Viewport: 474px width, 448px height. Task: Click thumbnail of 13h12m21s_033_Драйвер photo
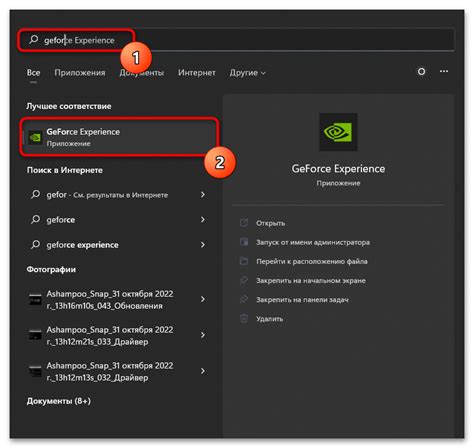coord(35,335)
